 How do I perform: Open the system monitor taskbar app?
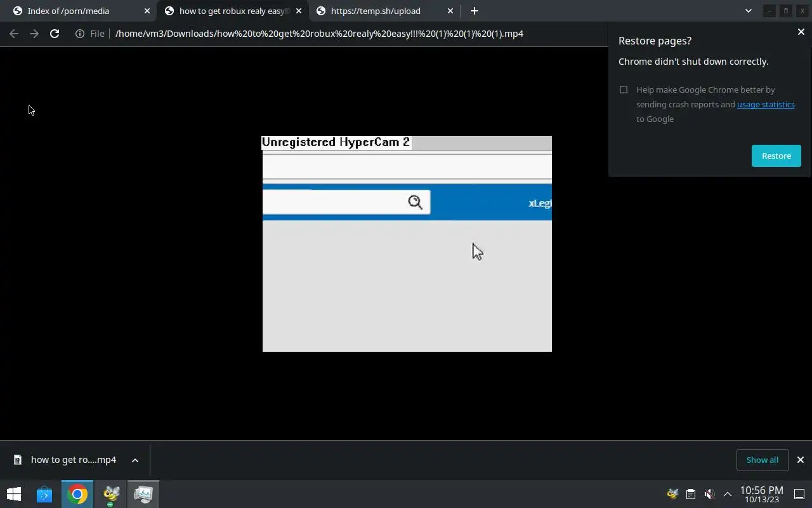[143, 494]
